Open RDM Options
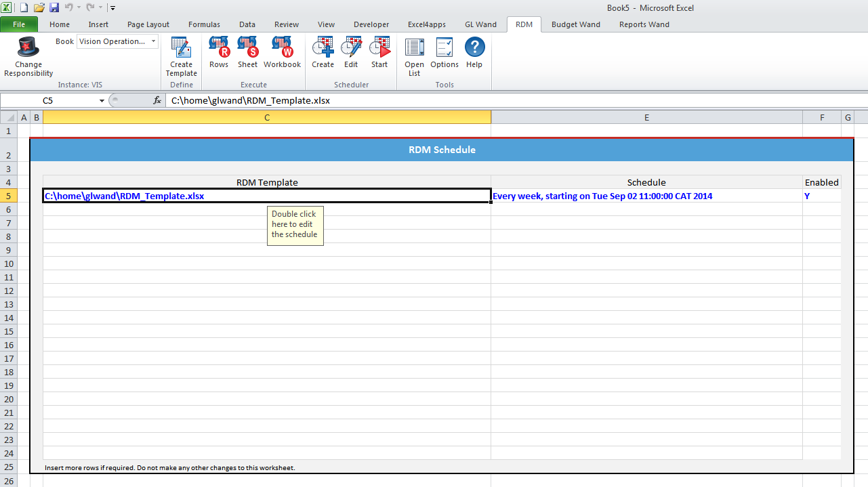The height and width of the screenshot is (487, 868). 445,53
